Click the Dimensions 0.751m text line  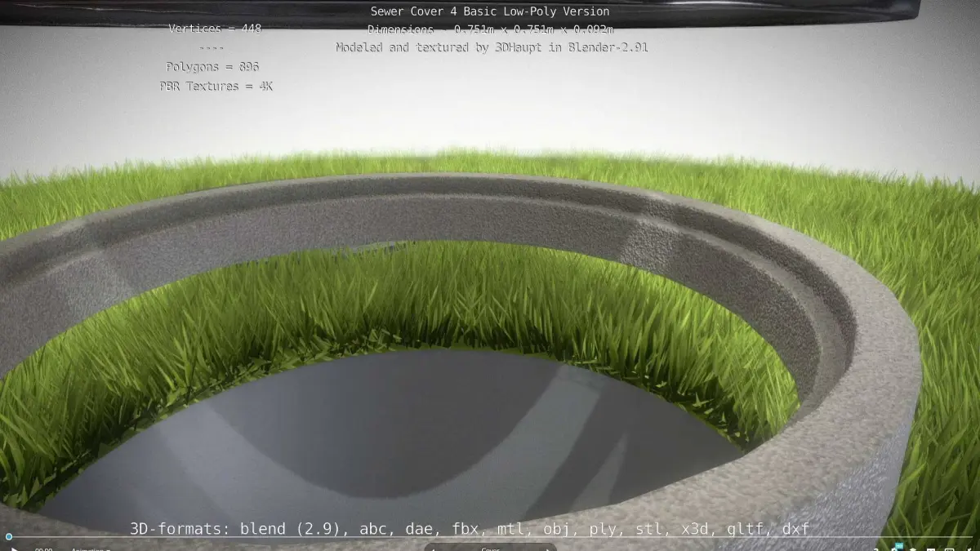(x=490, y=29)
